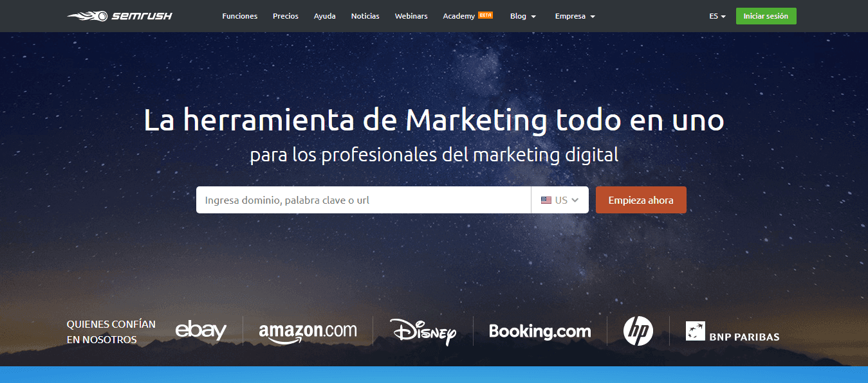Open the Funciones menu item
This screenshot has height=383, width=868.
[240, 16]
